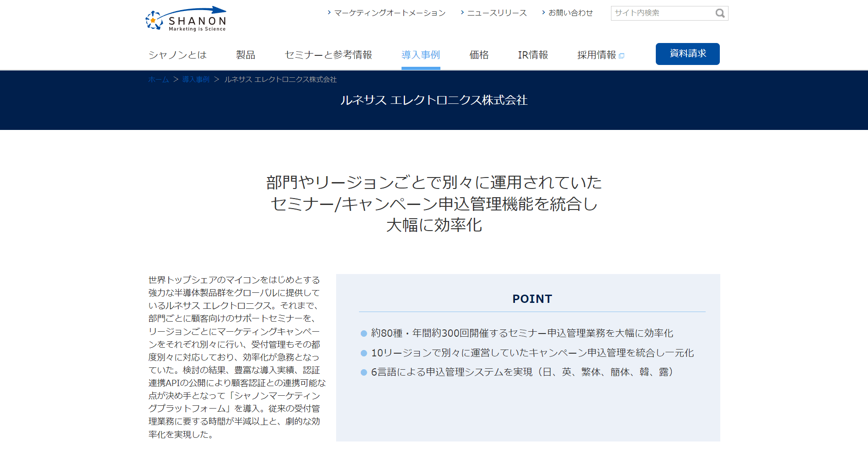
Task: Open 採用情報 in navigation
Action: (597, 55)
